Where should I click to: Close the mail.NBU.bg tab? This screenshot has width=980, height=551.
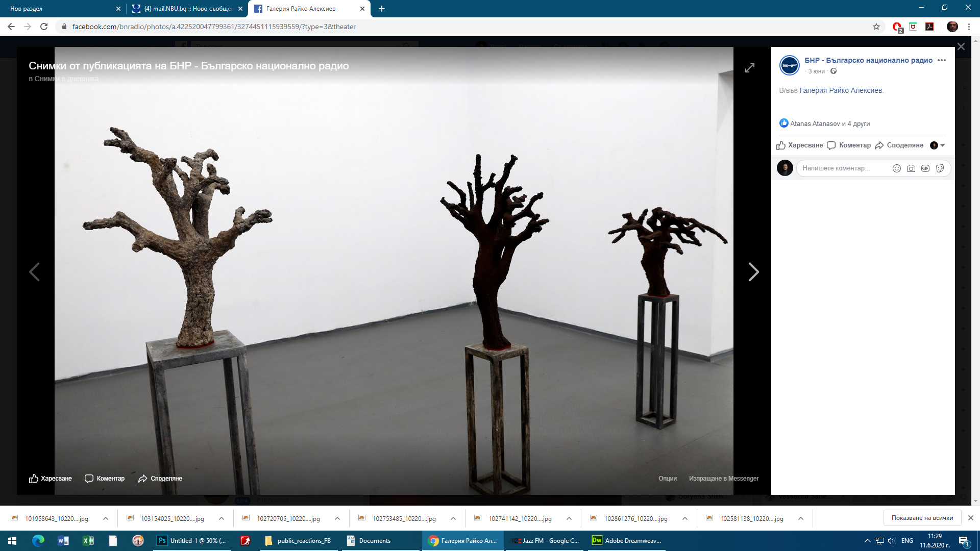(x=240, y=9)
